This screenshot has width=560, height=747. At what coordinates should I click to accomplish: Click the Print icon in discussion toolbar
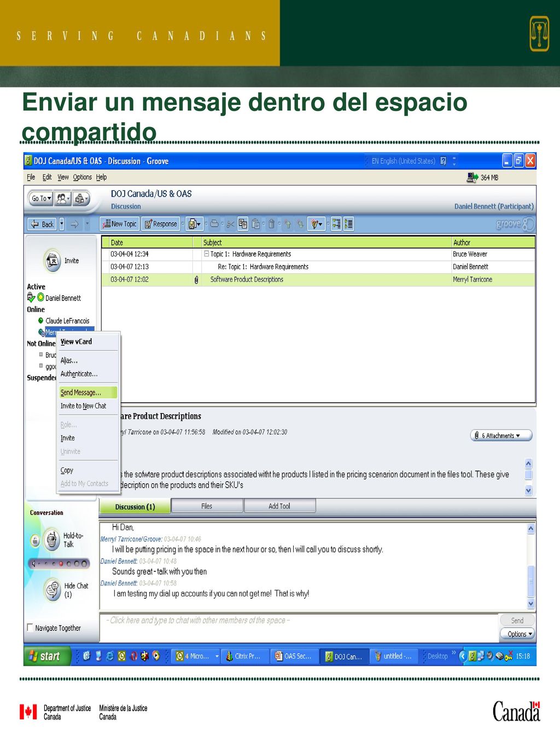click(215, 224)
